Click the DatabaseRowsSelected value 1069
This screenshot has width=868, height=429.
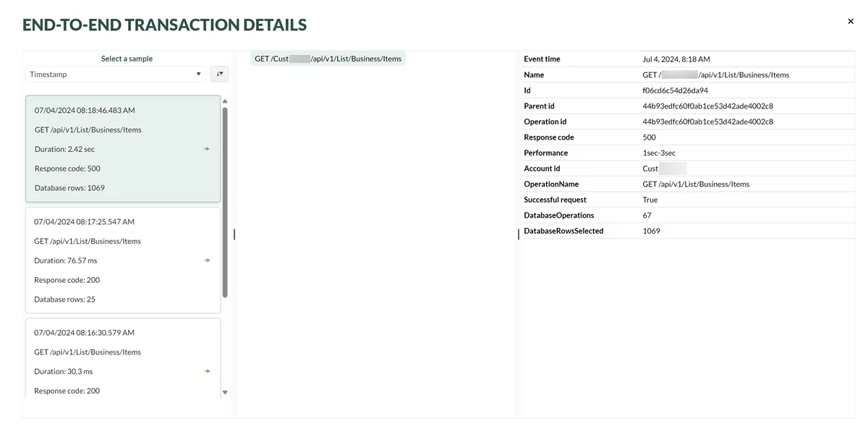[651, 231]
